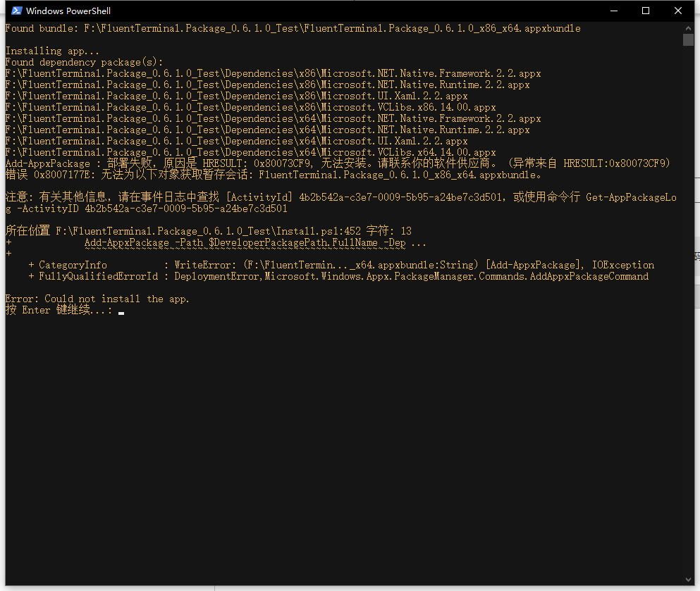The width and height of the screenshot is (700, 591).
Task: Close the Windows PowerShell window
Action: 677,11
